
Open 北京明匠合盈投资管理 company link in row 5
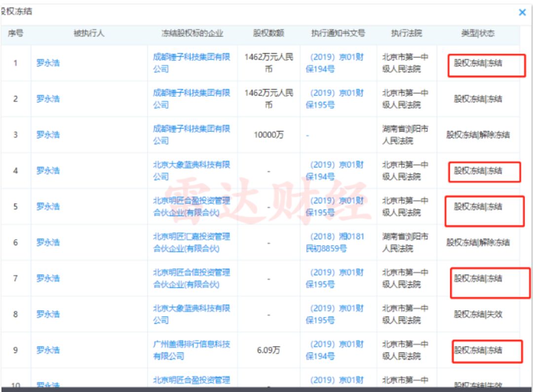coord(191,207)
